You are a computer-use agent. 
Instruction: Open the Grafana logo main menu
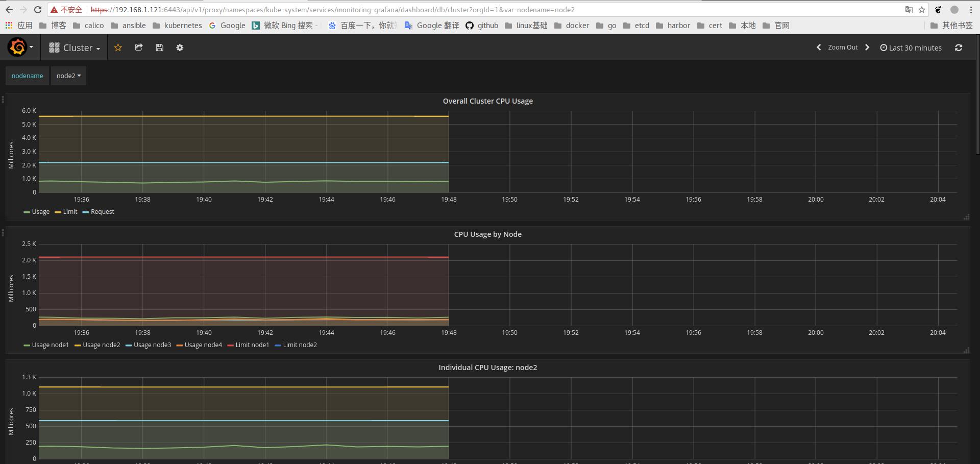tap(20, 47)
